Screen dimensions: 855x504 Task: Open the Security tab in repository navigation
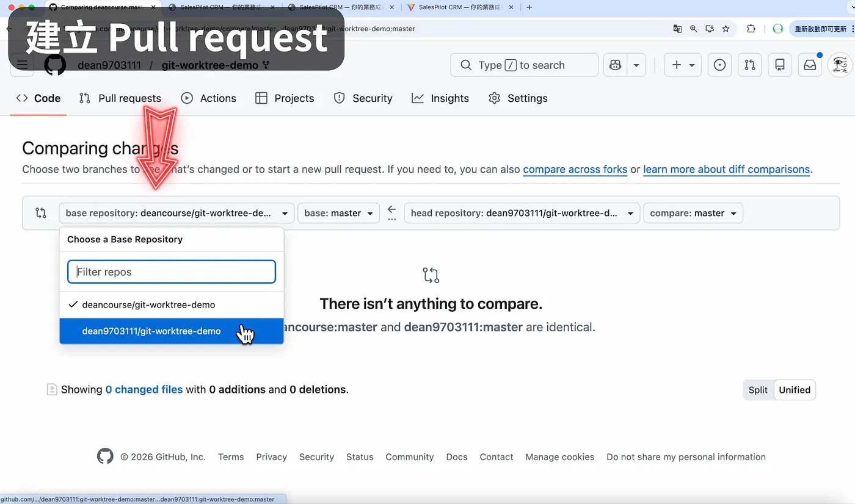[x=363, y=98]
